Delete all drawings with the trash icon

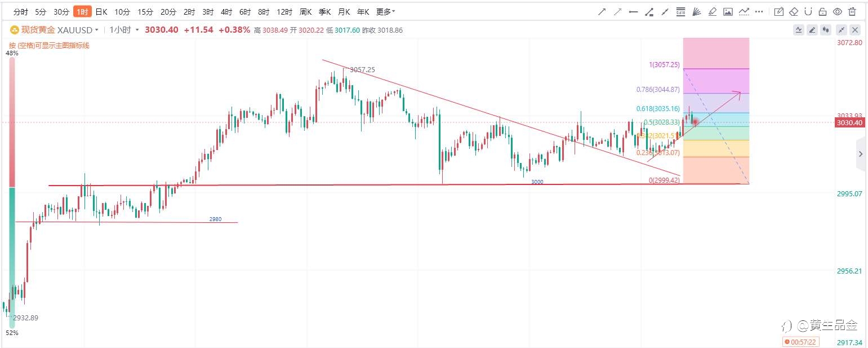click(852, 11)
